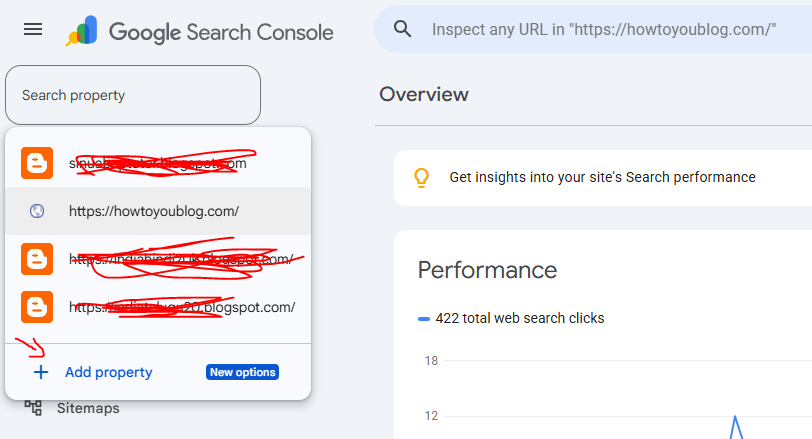Click the 18 axis label on chart
The image size is (812, 439).
pos(431,361)
